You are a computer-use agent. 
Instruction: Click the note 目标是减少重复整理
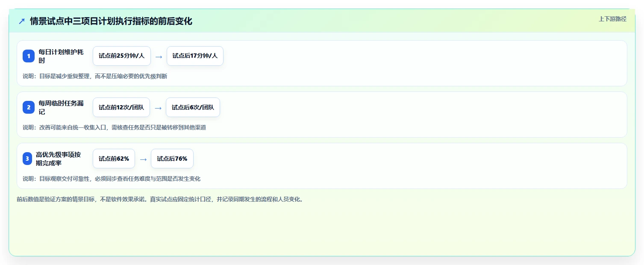point(95,76)
